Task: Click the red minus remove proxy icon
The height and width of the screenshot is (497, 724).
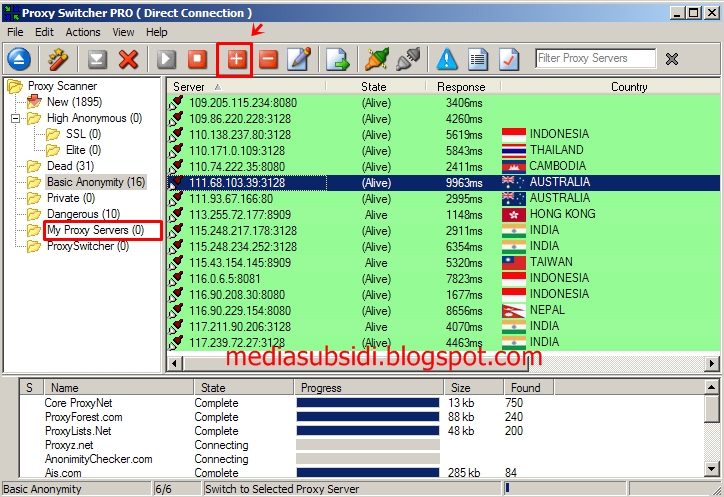Action: (268, 59)
